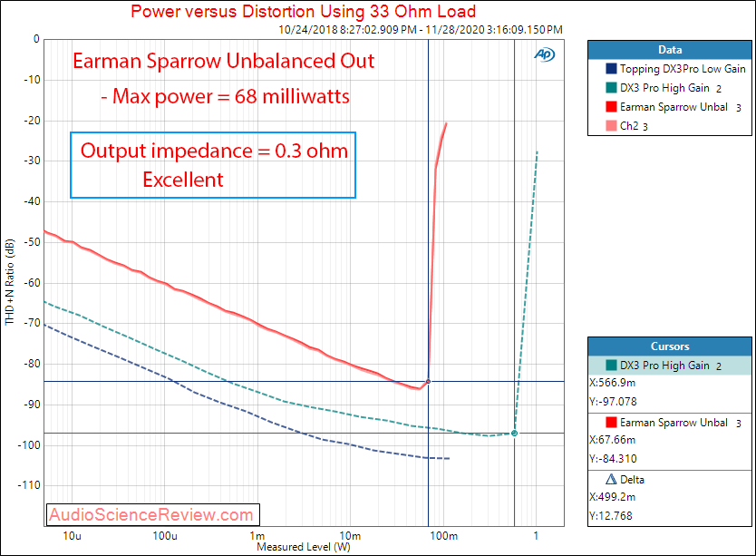The height and width of the screenshot is (556, 756).
Task: Click Topping DX3Pro Low Gain color swatch
Action: [x=611, y=69]
